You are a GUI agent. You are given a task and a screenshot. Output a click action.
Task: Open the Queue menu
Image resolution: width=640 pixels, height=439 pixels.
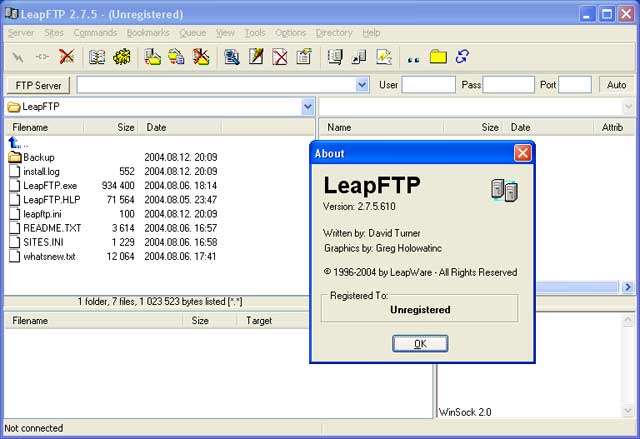(x=192, y=33)
